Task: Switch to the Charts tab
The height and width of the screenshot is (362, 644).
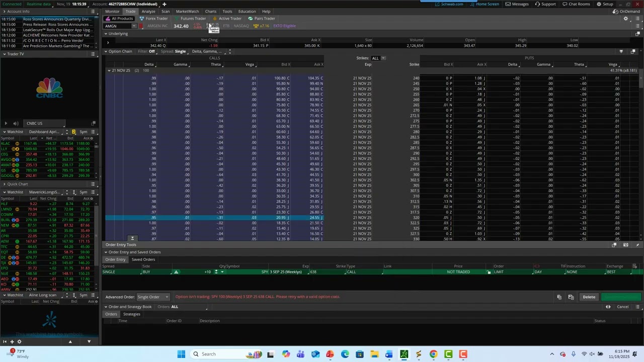Action: coord(211,12)
